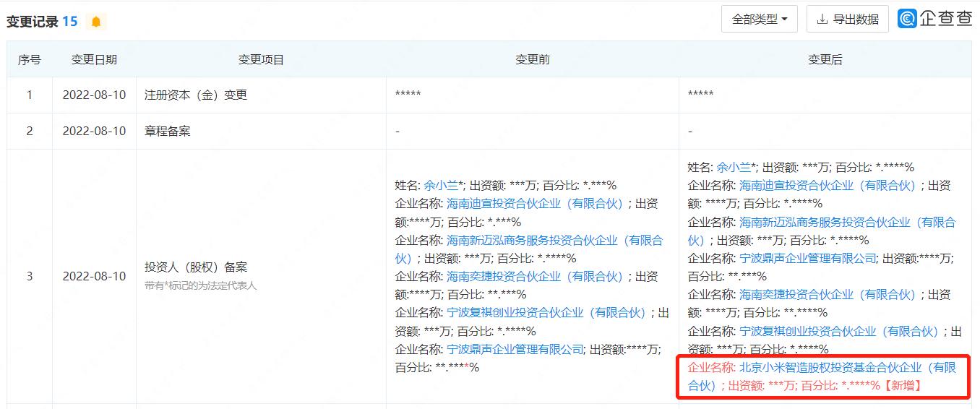Open 海南迪宣投资合伙企业 link in 变更后 column
This screenshot has width=980, height=409.
tap(828, 185)
